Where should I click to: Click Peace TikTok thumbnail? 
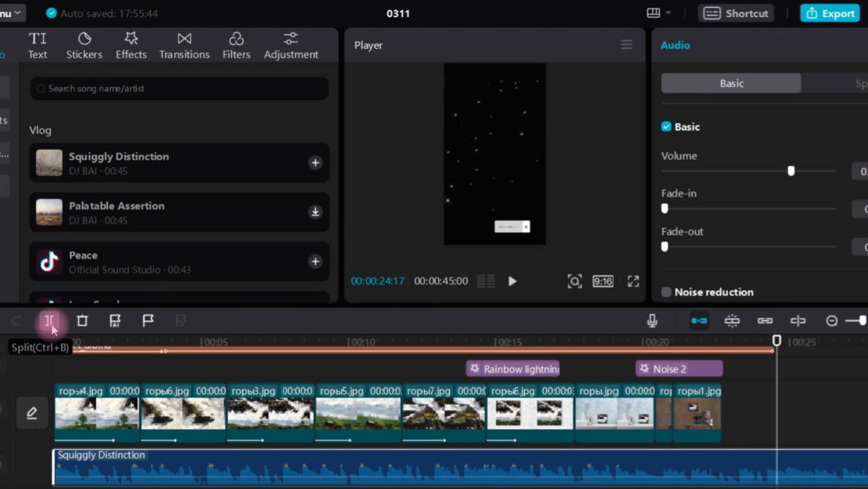49,262
